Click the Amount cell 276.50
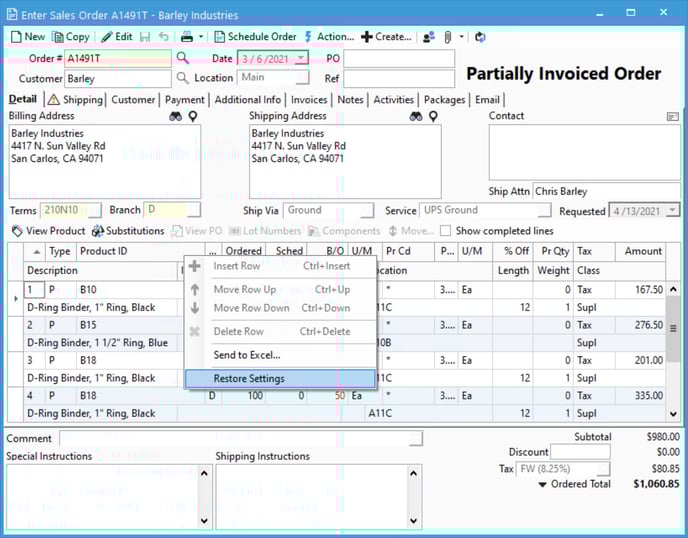Image resolution: width=688 pixels, height=538 pixels. coord(641,325)
